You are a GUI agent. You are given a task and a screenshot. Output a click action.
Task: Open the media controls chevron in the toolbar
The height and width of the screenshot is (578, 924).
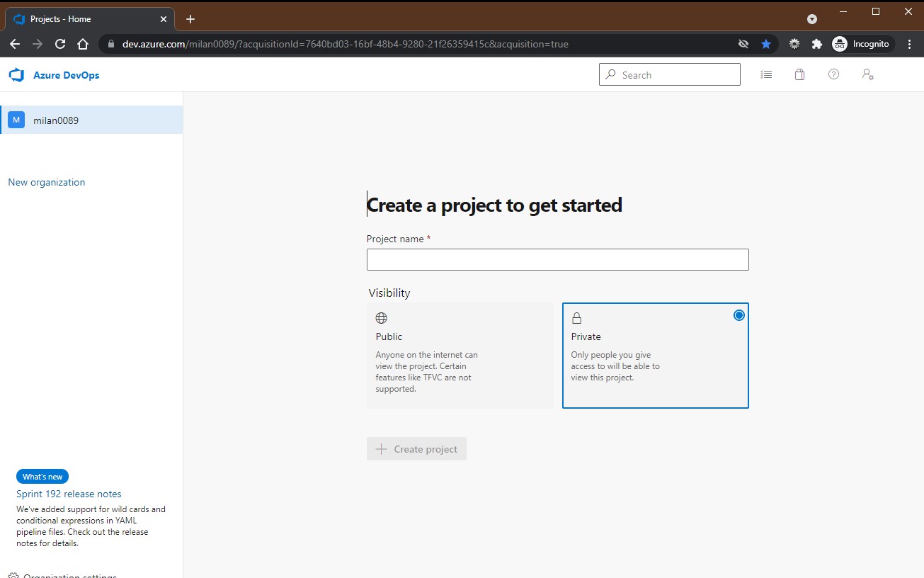(x=811, y=18)
